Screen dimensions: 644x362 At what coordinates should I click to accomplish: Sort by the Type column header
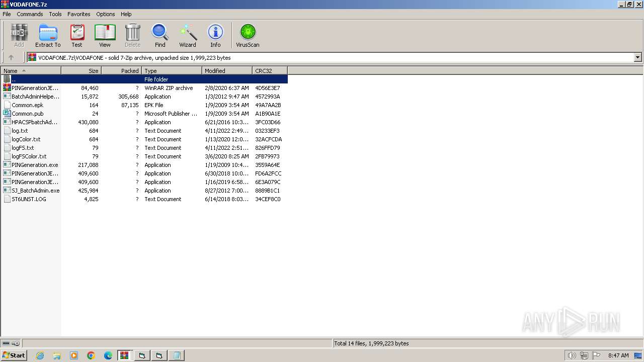tap(172, 71)
